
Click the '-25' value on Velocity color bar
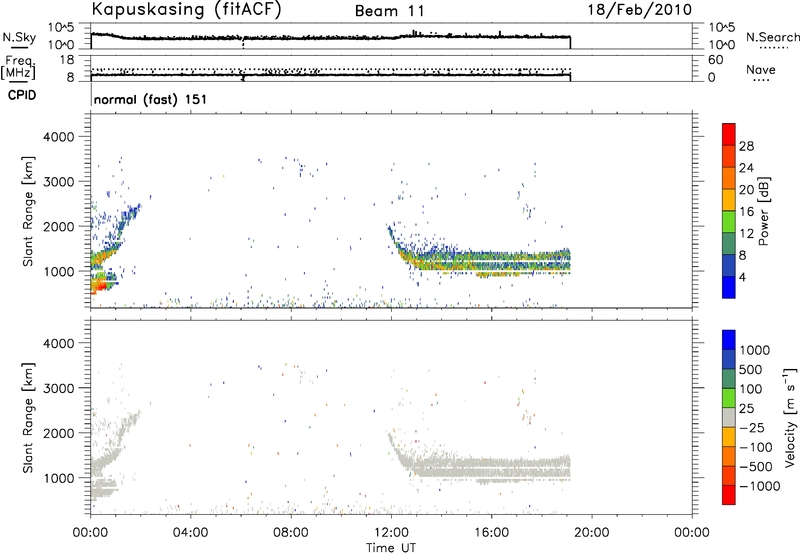[752, 427]
